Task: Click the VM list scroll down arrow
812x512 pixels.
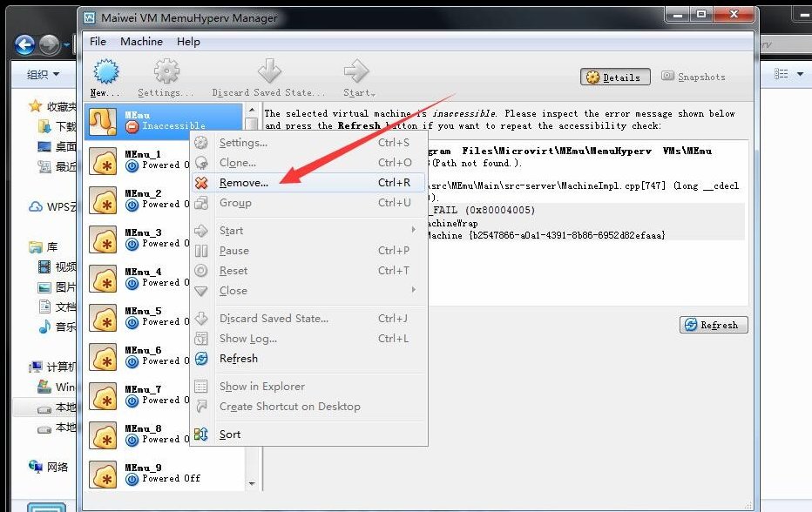Action: click(252, 483)
